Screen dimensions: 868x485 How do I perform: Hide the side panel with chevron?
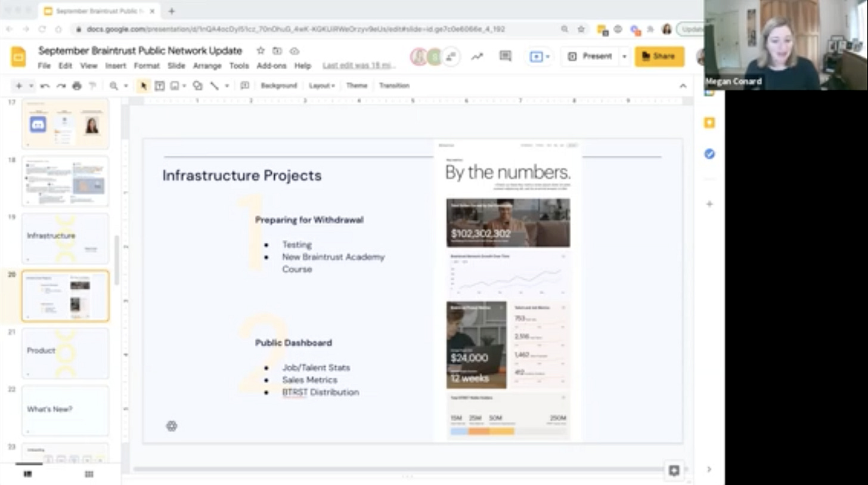pos(709,469)
